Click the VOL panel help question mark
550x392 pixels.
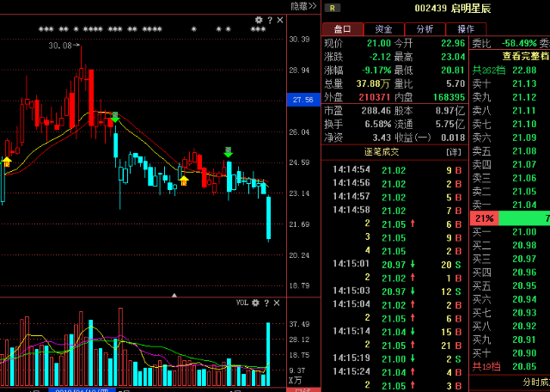266,303
